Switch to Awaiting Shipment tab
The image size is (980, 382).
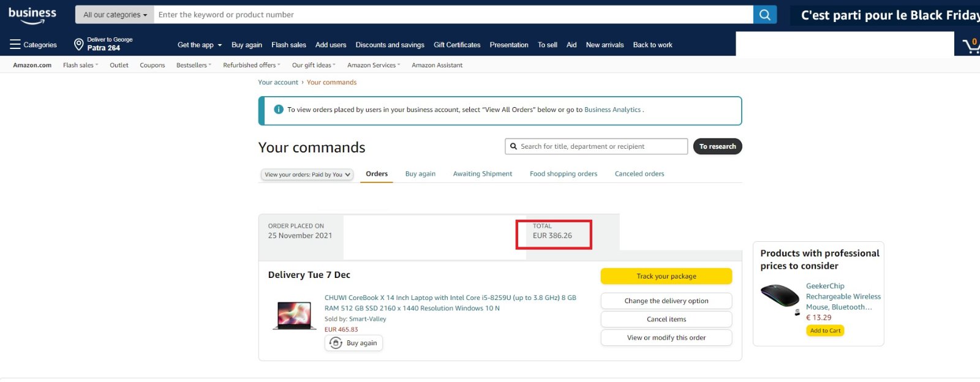click(483, 174)
